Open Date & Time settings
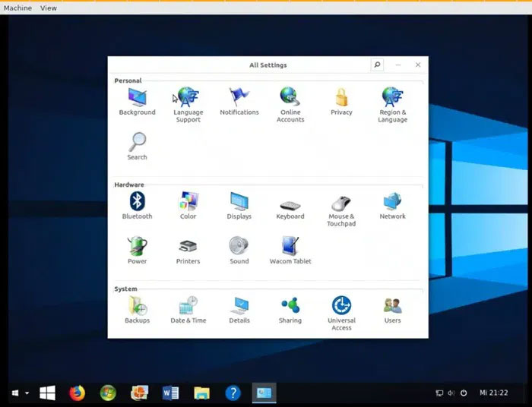 [x=188, y=310]
